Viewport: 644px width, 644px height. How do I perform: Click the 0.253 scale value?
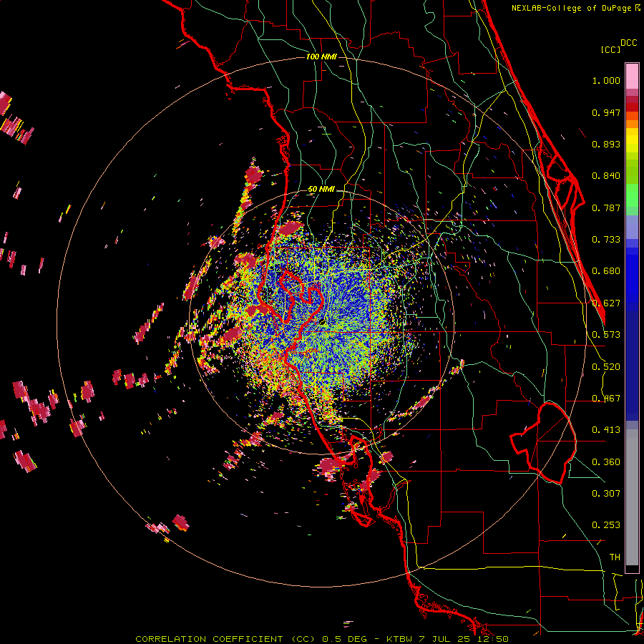(606, 525)
